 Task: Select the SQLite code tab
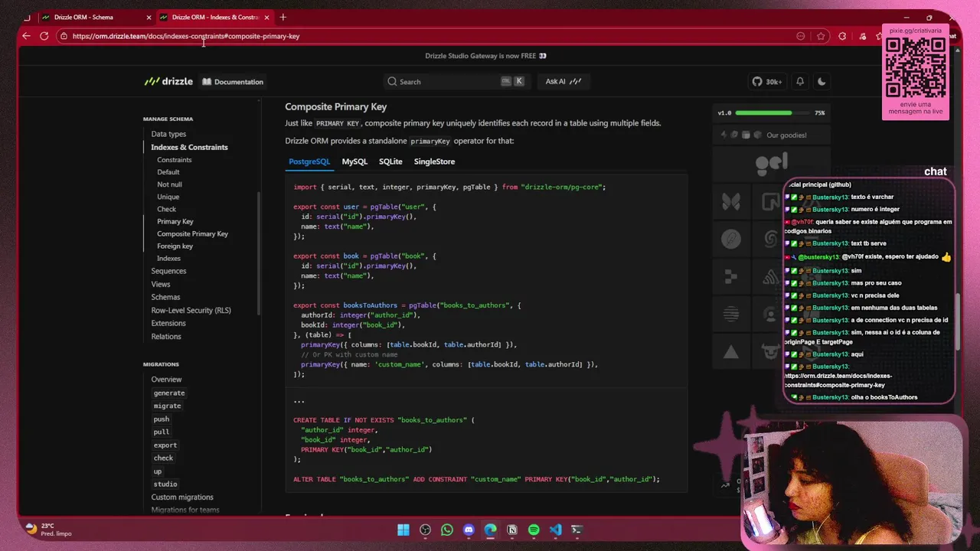pos(390,161)
